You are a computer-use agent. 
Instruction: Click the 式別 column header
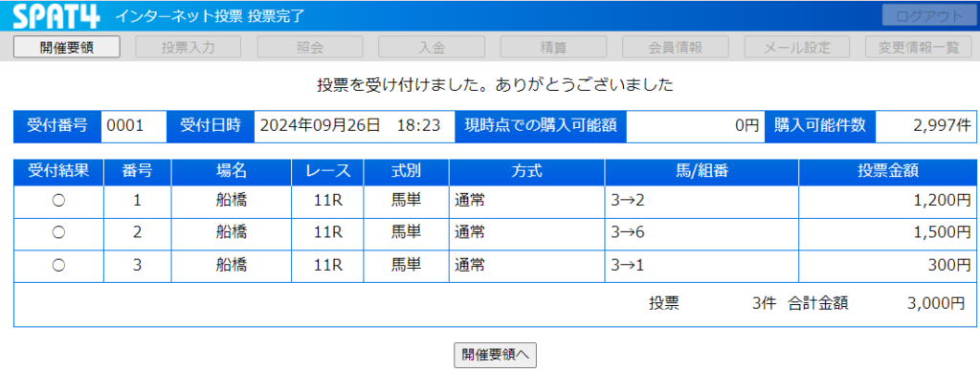406,172
